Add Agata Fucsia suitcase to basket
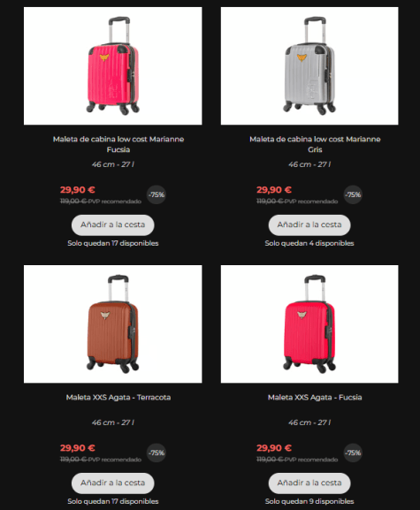Viewport: 420px width, 510px height. click(x=309, y=483)
